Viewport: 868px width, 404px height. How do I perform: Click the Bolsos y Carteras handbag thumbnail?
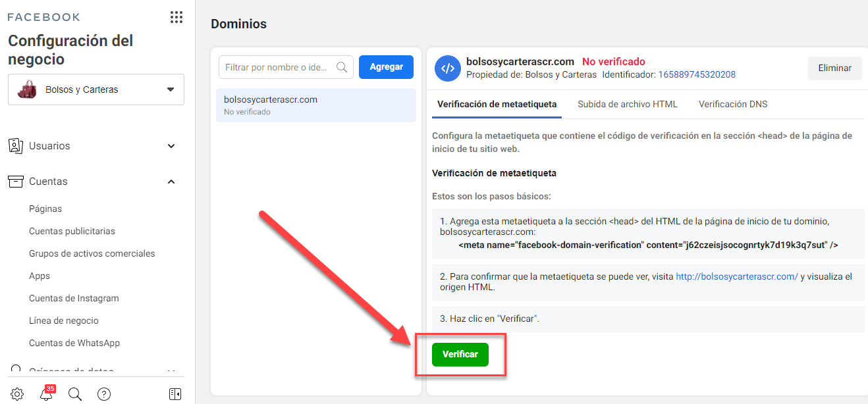pyautogui.click(x=27, y=89)
